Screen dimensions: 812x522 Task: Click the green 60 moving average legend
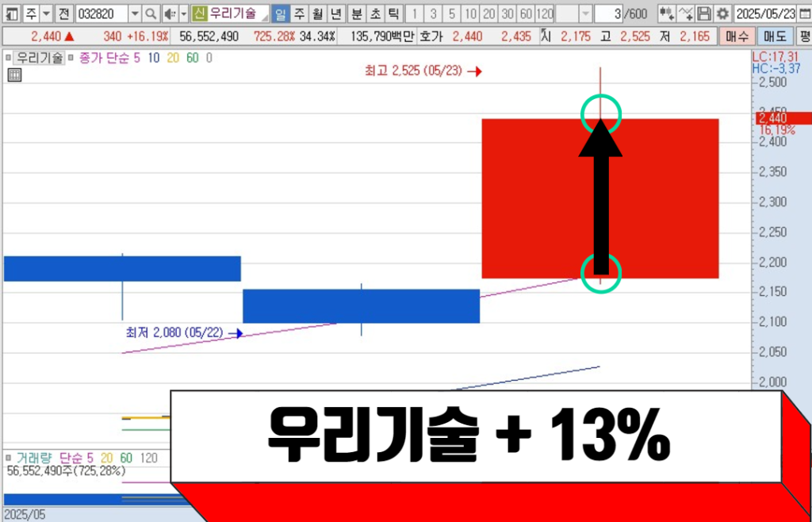tap(192, 58)
